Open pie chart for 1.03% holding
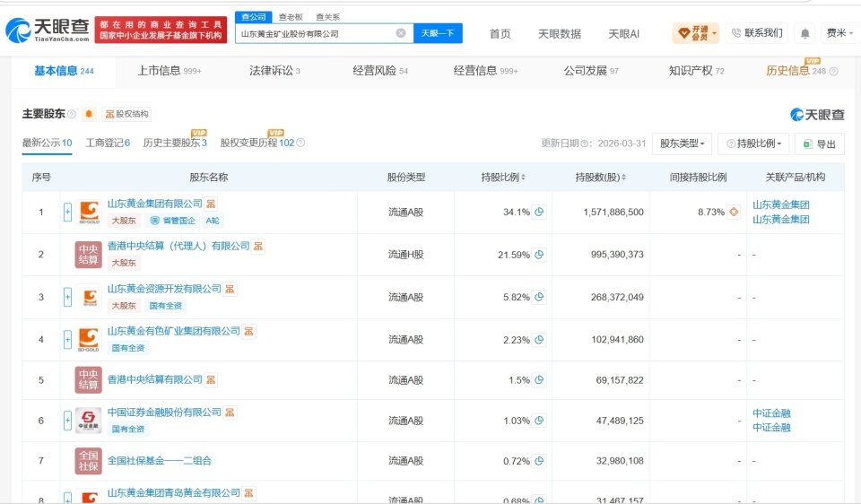 [x=539, y=421]
